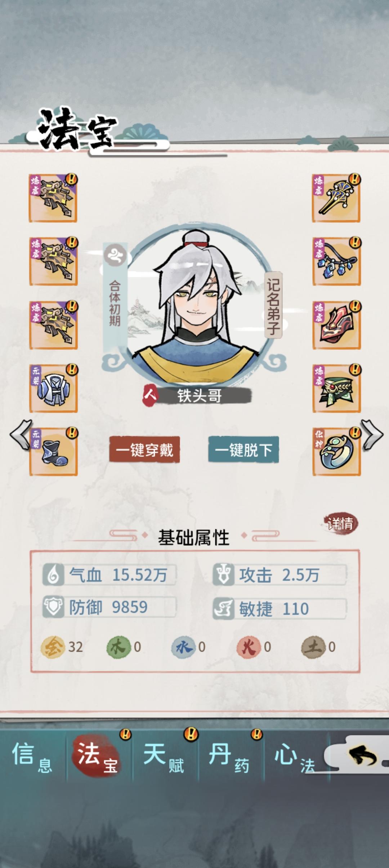Show the next character with right arrow

tap(372, 435)
